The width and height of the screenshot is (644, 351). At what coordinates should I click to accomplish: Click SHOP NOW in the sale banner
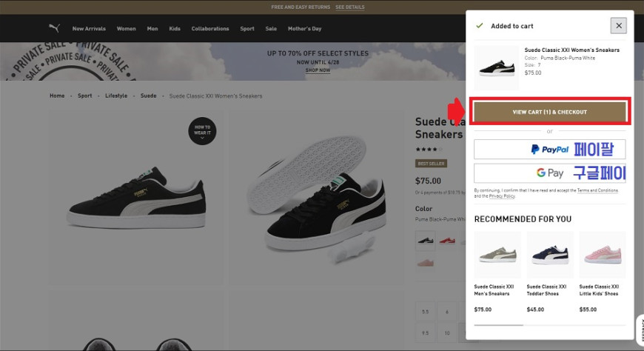point(318,70)
